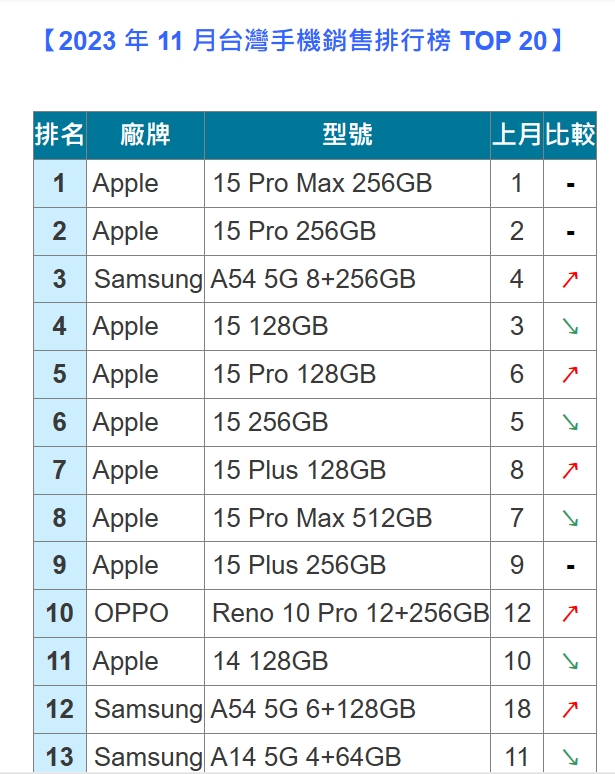The width and height of the screenshot is (615, 774).
Task: Click the green down arrow beside 14 128GB
Action: tap(570, 661)
